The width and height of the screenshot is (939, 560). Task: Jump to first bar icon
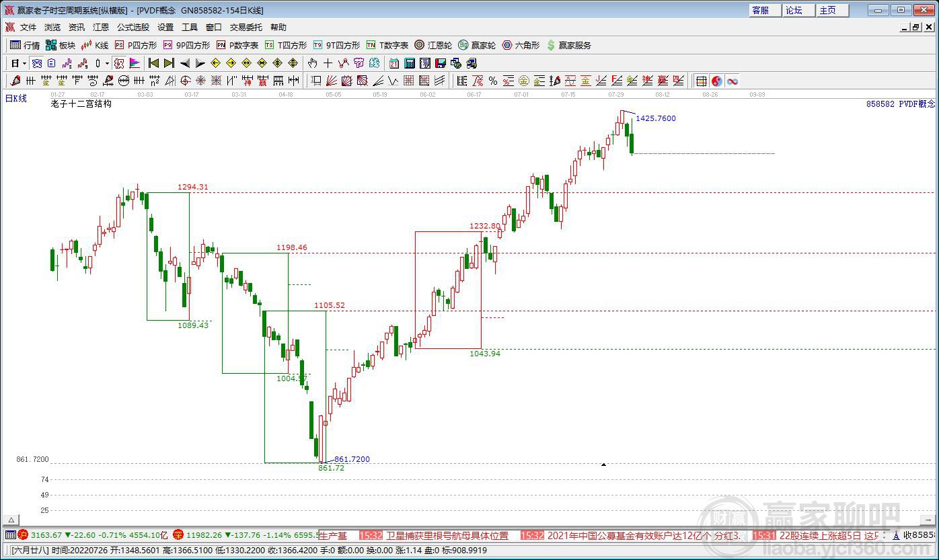153,63
